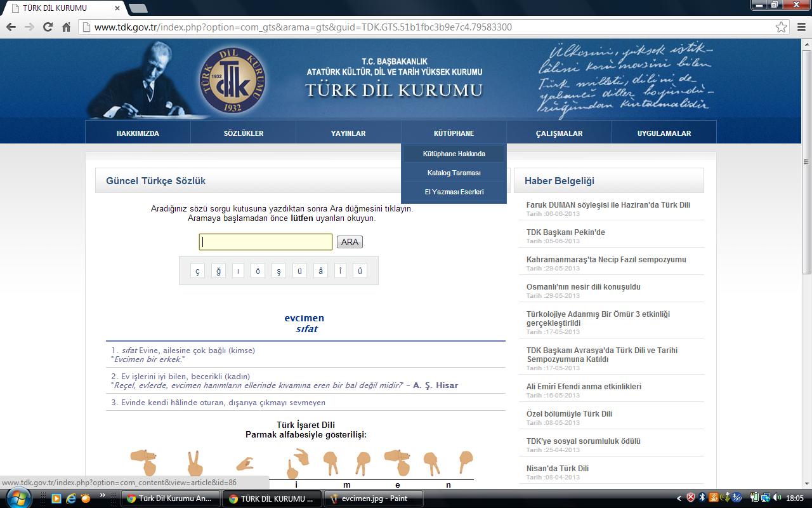
Task: Insert dotless ı character
Action: coord(238,271)
